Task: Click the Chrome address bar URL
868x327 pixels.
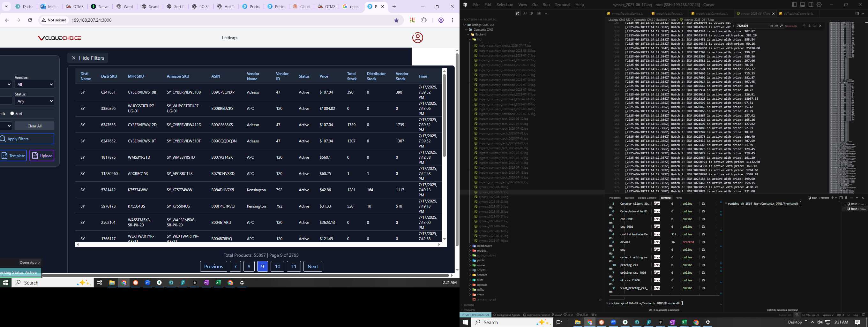Action: (x=91, y=20)
